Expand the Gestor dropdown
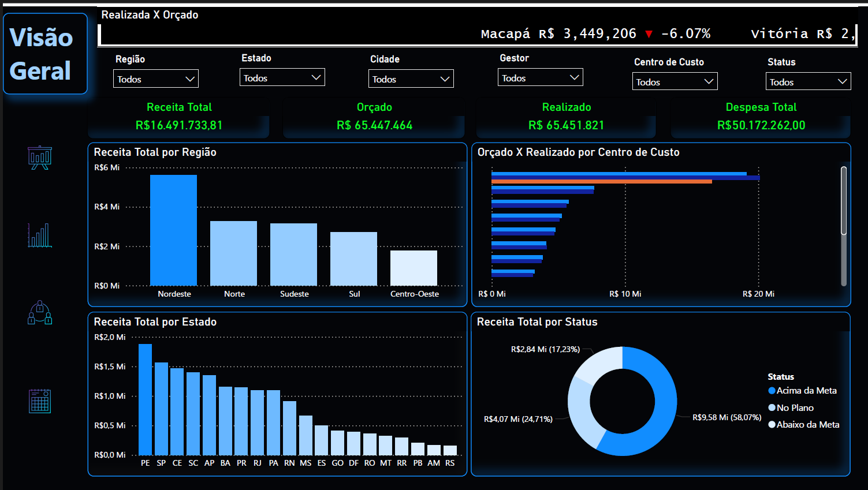Viewport: 868px width, 490px height. pyautogui.click(x=540, y=77)
